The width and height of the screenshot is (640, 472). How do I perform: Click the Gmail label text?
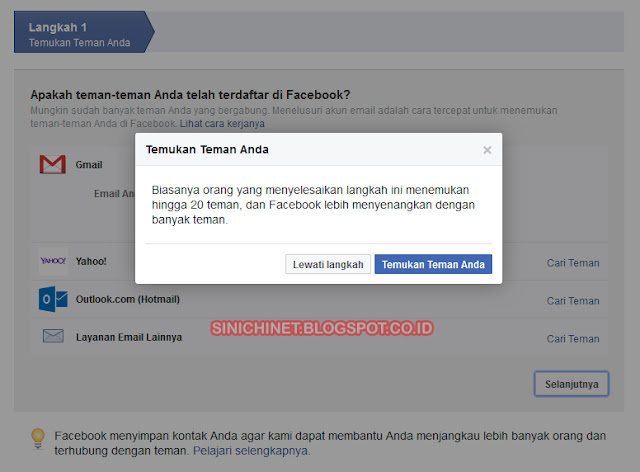coord(89,165)
